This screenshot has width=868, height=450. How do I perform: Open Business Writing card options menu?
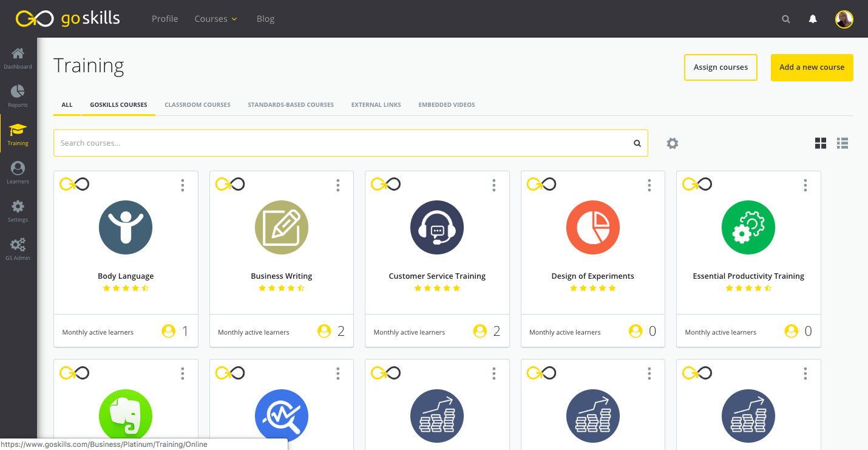(338, 185)
